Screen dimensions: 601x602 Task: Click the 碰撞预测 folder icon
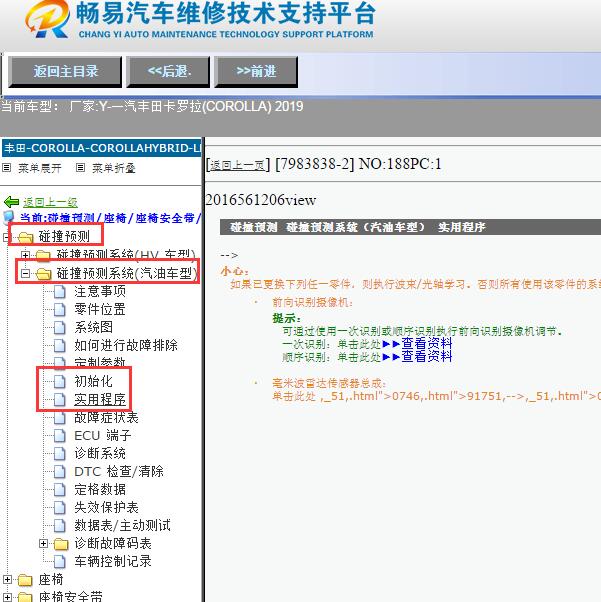[x=25, y=237]
